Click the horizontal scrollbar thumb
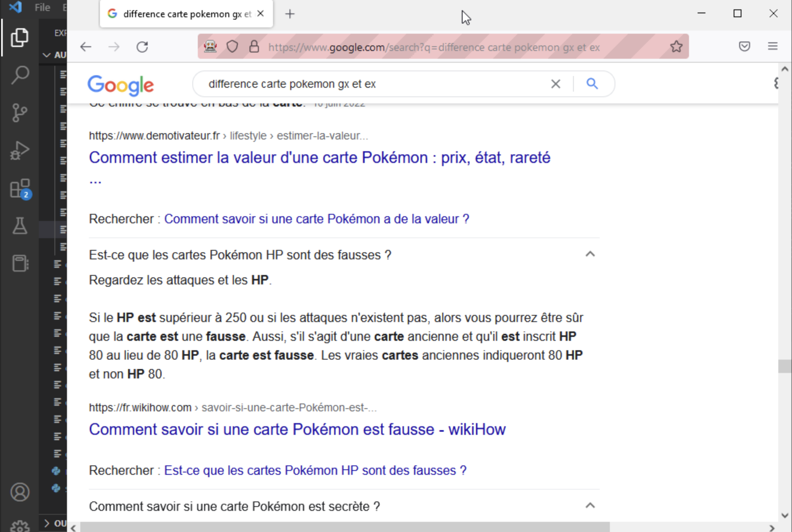Image resolution: width=792 pixels, height=532 pixels. click(345, 527)
